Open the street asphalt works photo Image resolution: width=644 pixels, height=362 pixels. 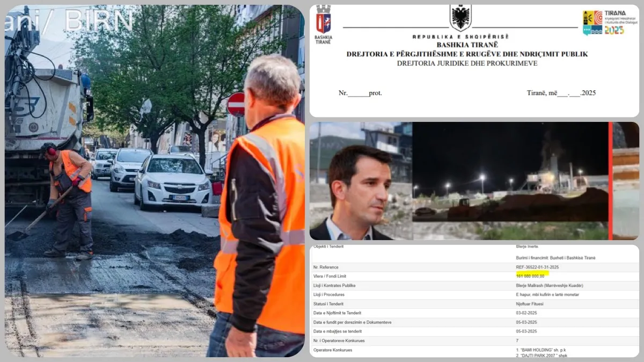coord(155,181)
